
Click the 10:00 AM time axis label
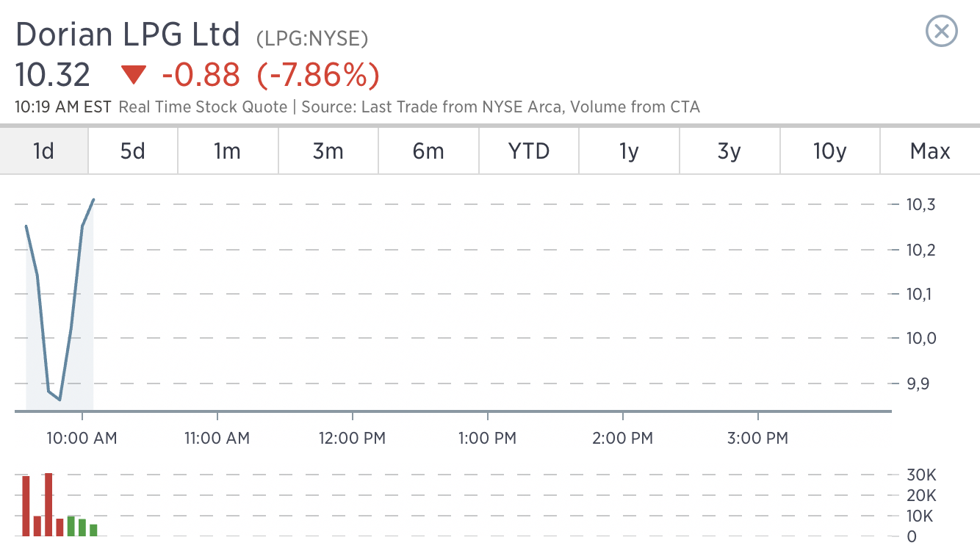click(x=82, y=439)
